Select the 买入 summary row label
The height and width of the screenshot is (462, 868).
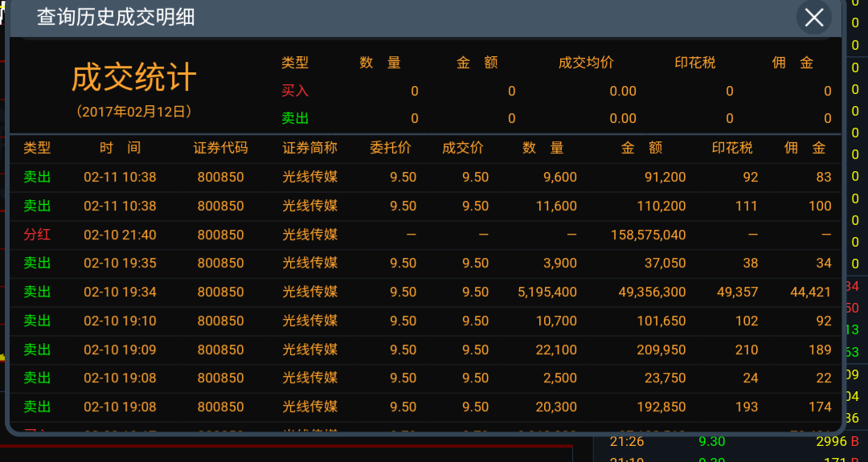point(295,91)
